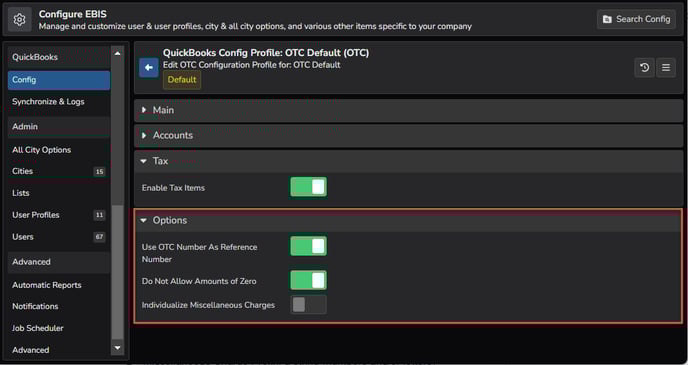This screenshot has height=365, width=688.
Task: Click the User Profiles count badge 11
Action: (x=100, y=215)
